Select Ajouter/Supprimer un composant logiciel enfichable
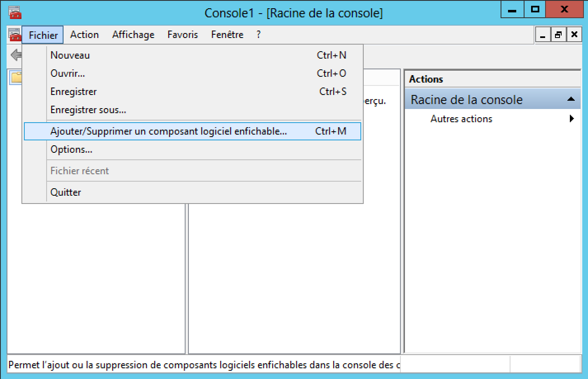The image size is (588, 379). [169, 131]
